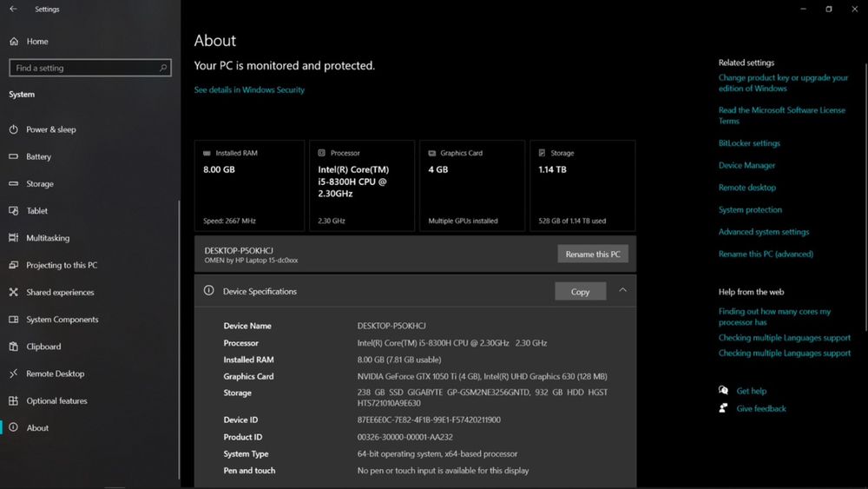Click the Installed RAM card icon
The image size is (868, 489).
(x=207, y=153)
